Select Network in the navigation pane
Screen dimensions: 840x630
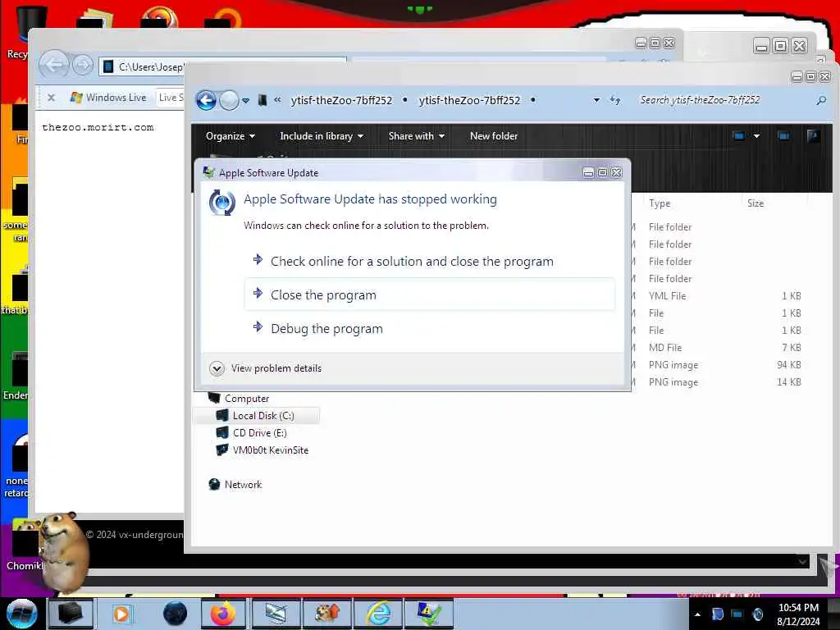pyautogui.click(x=243, y=484)
